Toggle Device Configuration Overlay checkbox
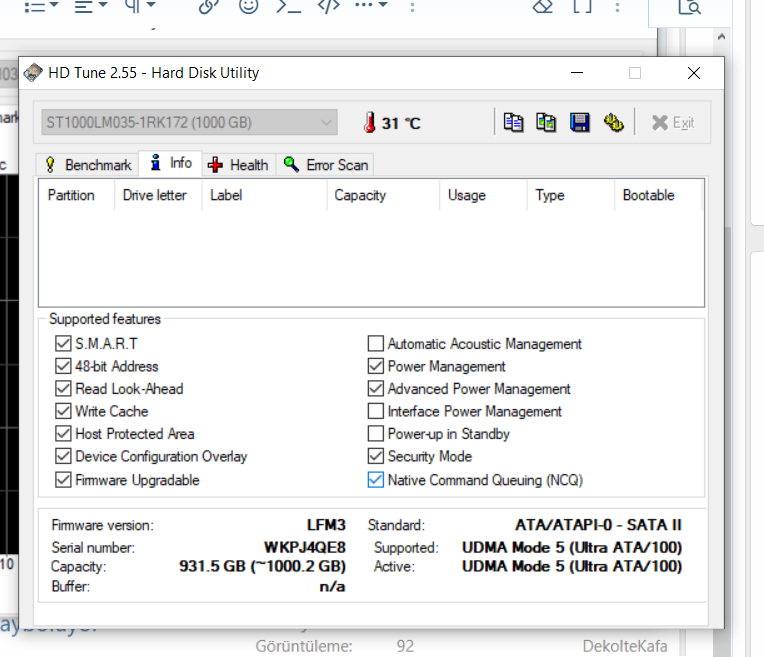This screenshot has width=764, height=657. [63, 456]
